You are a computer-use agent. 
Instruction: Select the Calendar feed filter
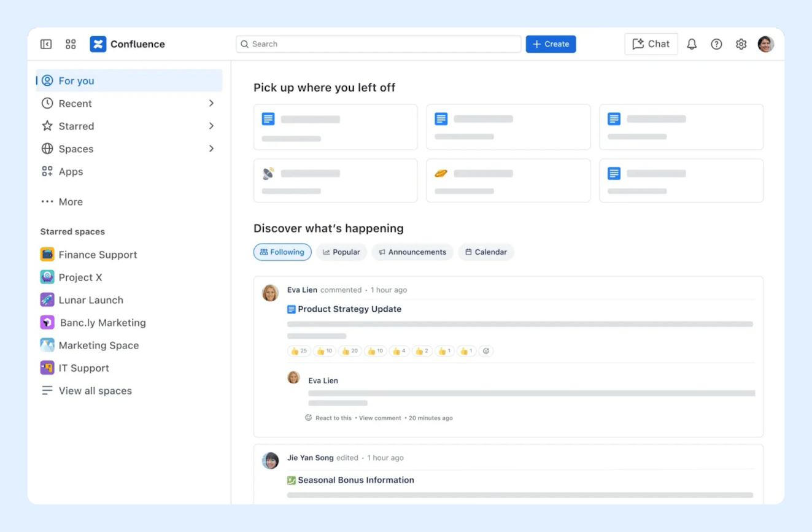pyautogui.click(x=486, y=252)
